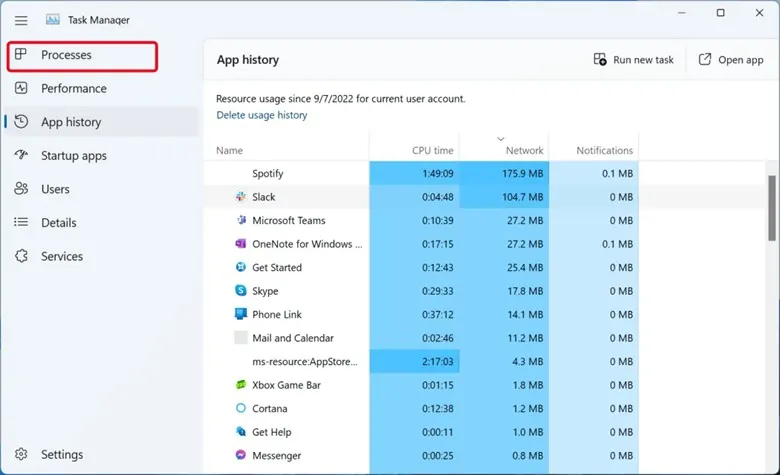780x475 pixels.
Task: Select the ms-resource:AppStore entry
Action: (304, 361)
